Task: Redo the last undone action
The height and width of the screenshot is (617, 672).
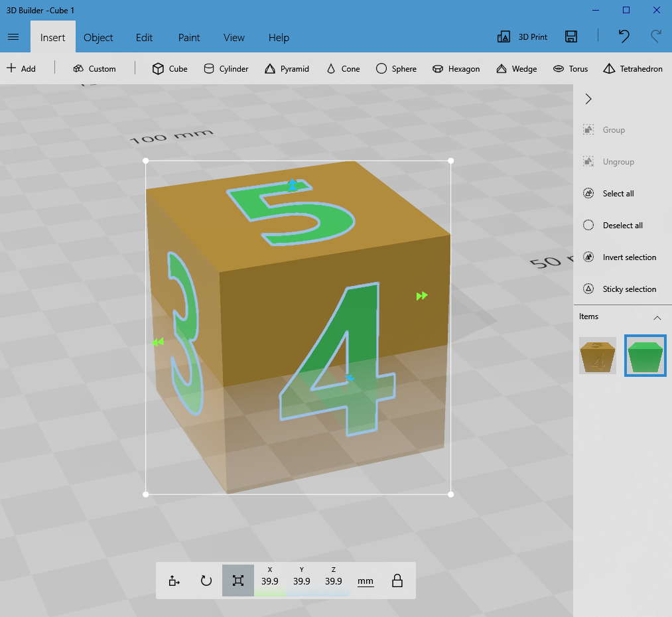Action: [656, 36]
